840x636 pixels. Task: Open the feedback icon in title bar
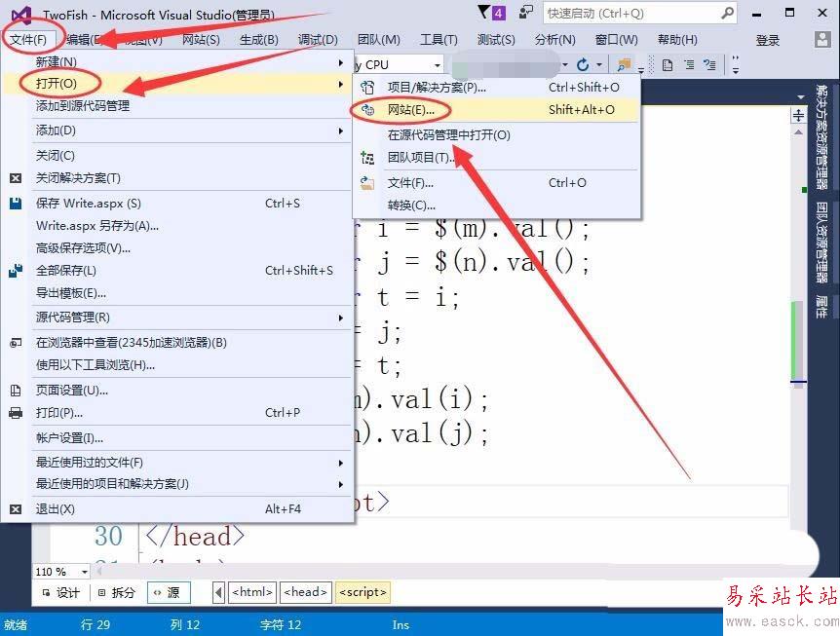(x=526, y=13)
